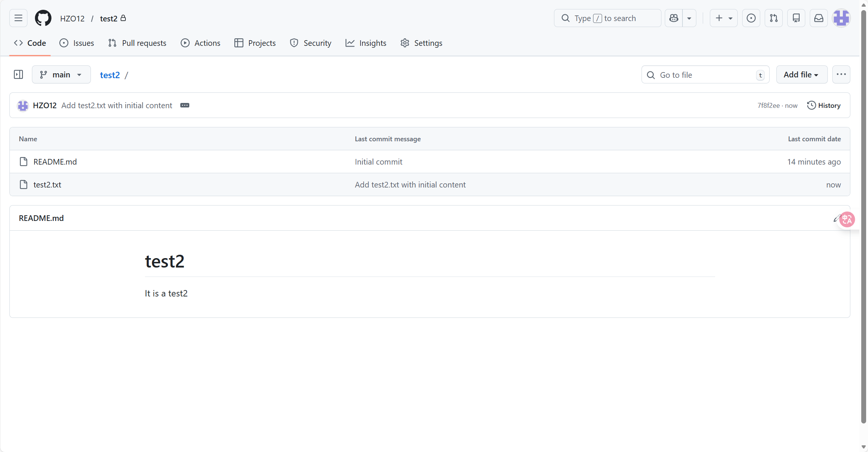The image size is (868, 452).
Task: Switch to the Actions tab
Action: [201, 43]
